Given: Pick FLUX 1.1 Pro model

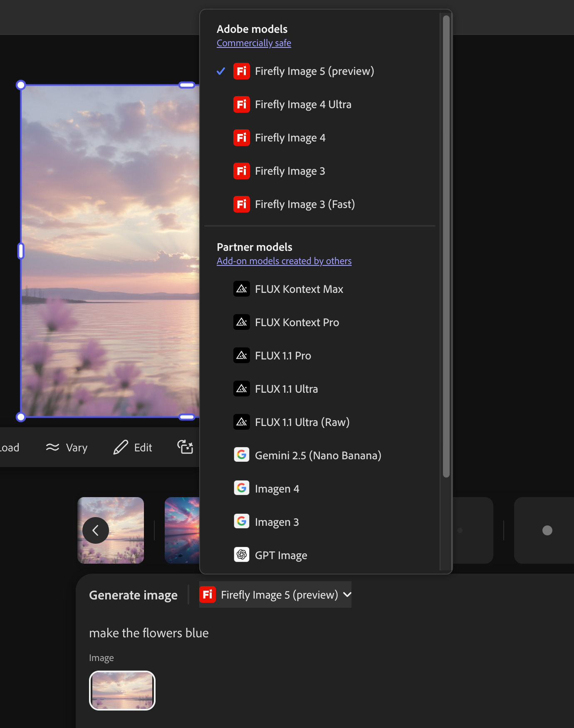Looking at the screenshot, I should coord(319,356).
